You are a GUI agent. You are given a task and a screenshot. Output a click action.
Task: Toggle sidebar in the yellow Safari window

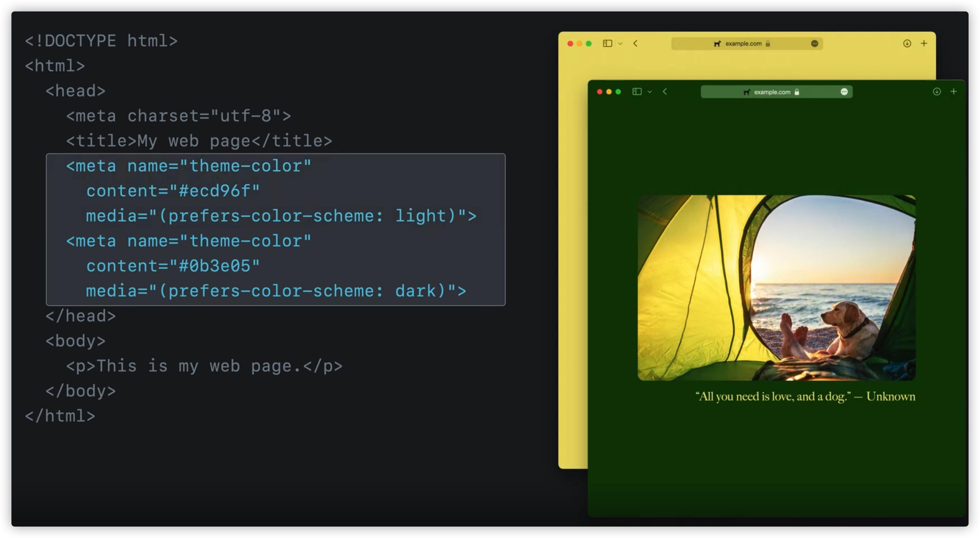click(607, 44)
